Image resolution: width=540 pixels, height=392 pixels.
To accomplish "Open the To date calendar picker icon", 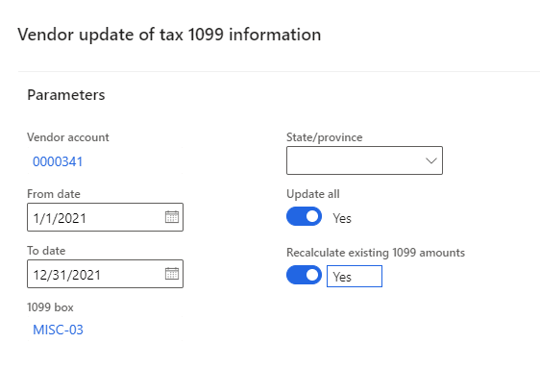I will [171, 274].
